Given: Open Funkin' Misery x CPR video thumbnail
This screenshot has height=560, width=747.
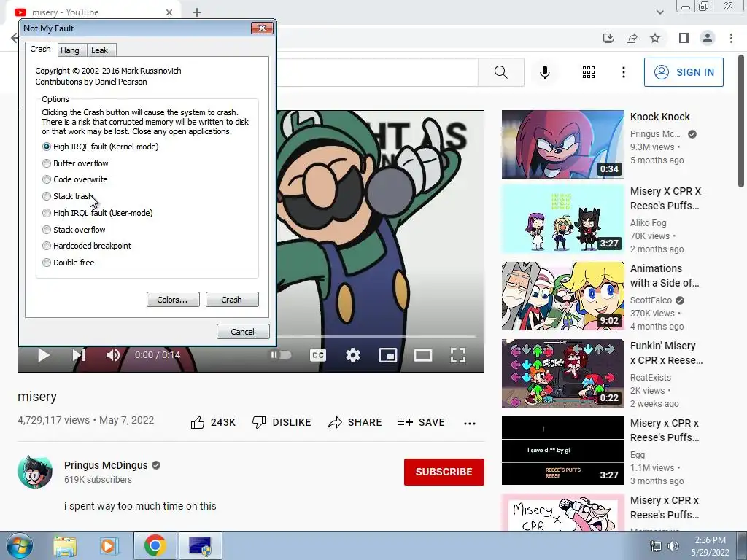Looking at the screenshot, I should pos(562,373).
